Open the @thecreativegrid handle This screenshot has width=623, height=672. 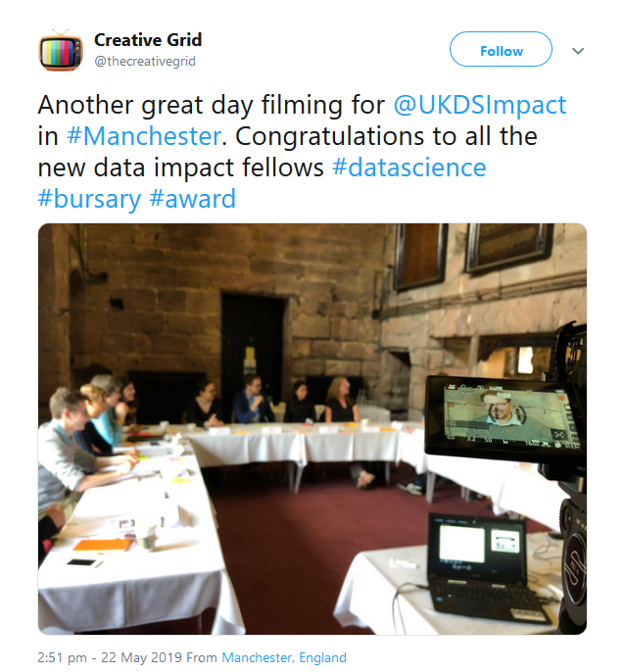[x=145, y=62]
